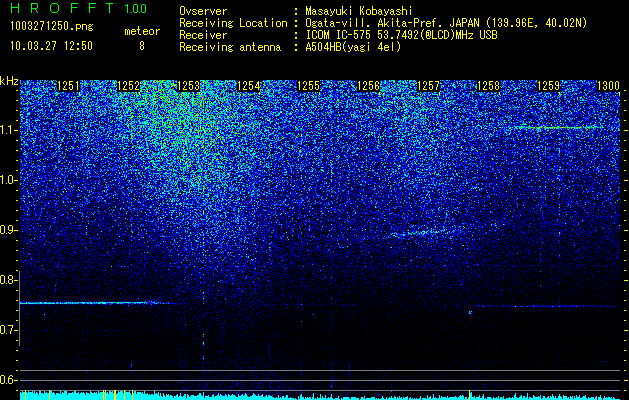Click the 1255 time label
This screenshot has height=400, width=629.
point(308,86)
